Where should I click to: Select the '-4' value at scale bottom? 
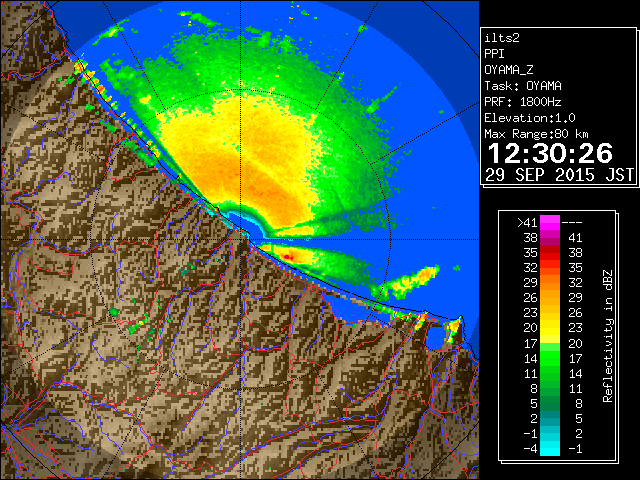click(530, 449)
